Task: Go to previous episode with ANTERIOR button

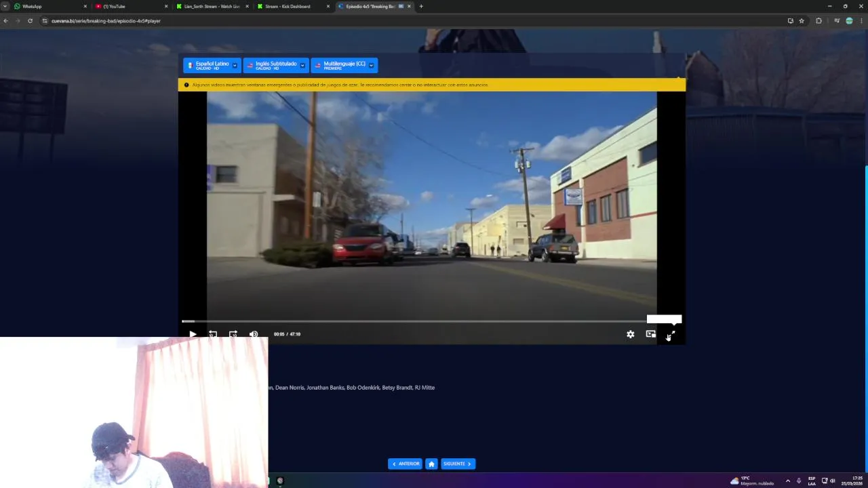Action: [405, 464]
